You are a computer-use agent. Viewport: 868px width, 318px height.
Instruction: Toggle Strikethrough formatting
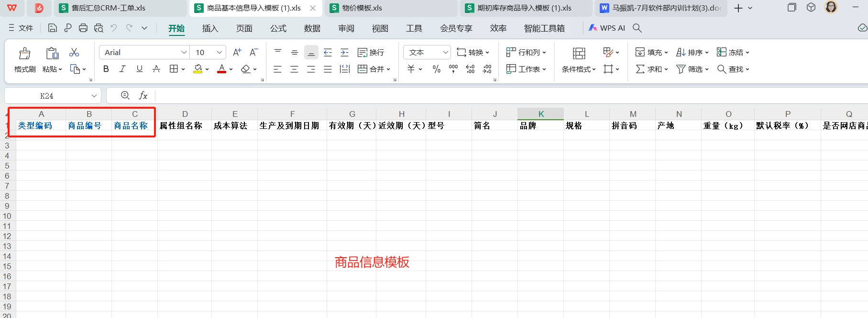(x=156, y=69)
